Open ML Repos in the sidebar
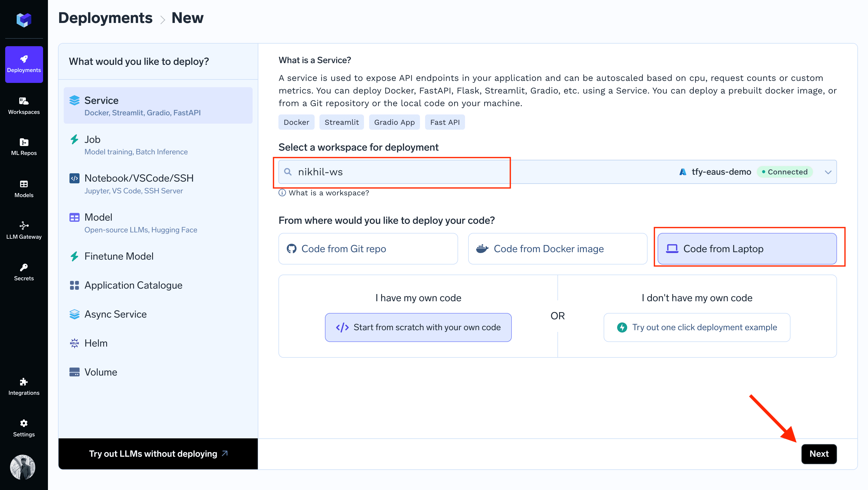The height and width of the screenshot is (490, 868). pyautogui.click(x=24, y=147)
